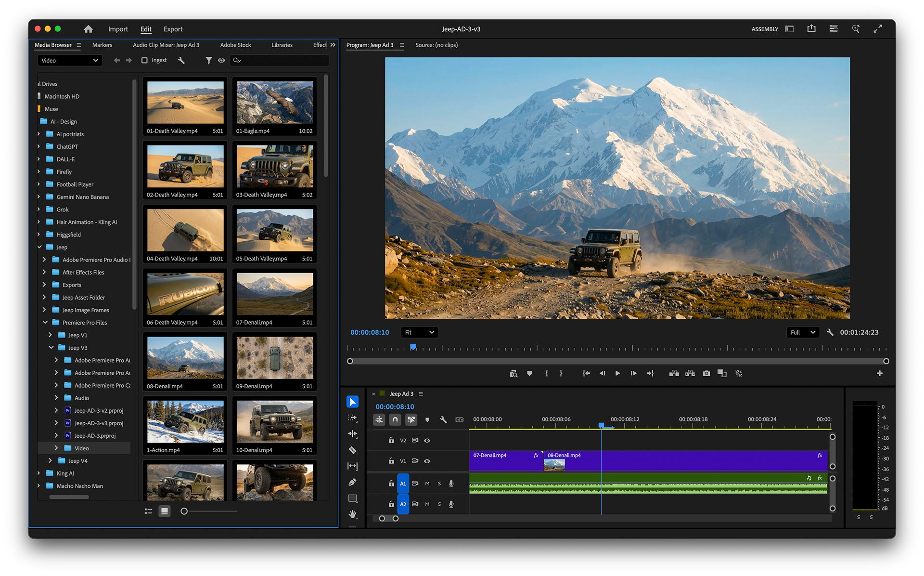924x576 pixels.
Task: Open the Fit zoom level dropdown
Action: click(419, 332)
